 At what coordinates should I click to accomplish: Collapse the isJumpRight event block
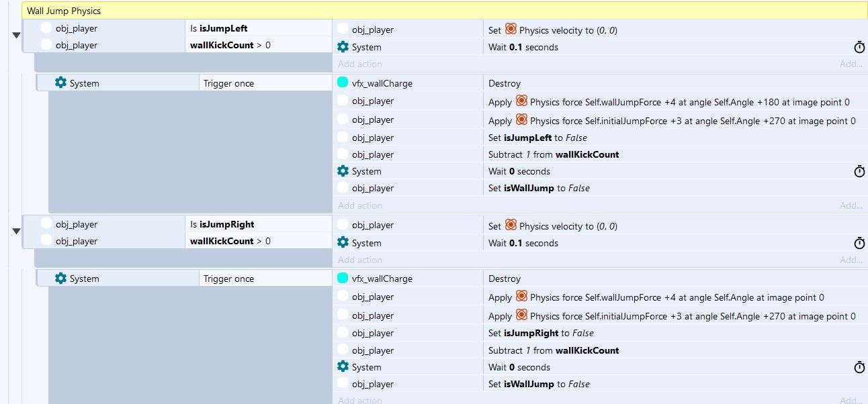[x=16, y=232]
